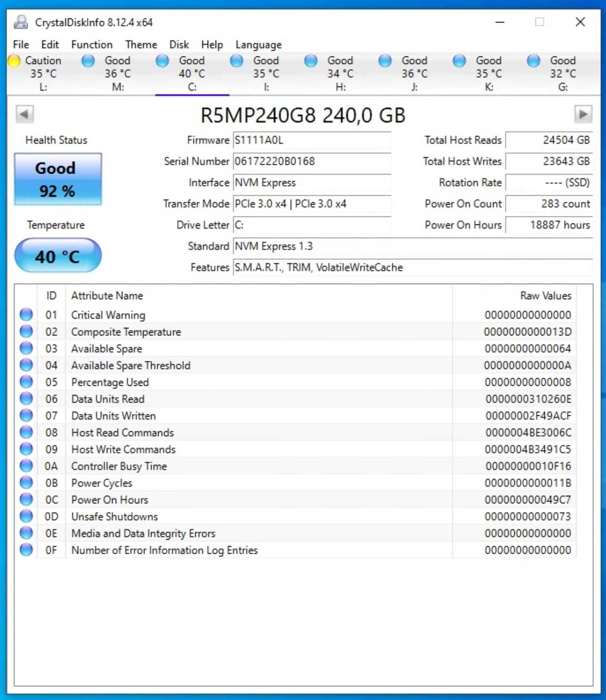Click Power On Hours value 18887 hours
The image size is (606, 700).
[549, 225]
